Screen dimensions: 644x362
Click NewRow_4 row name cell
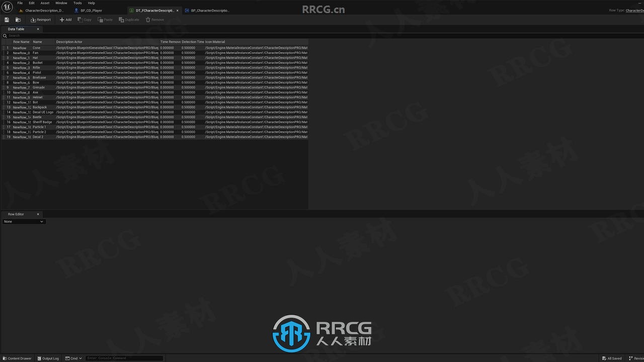click(x=21, y=73)
